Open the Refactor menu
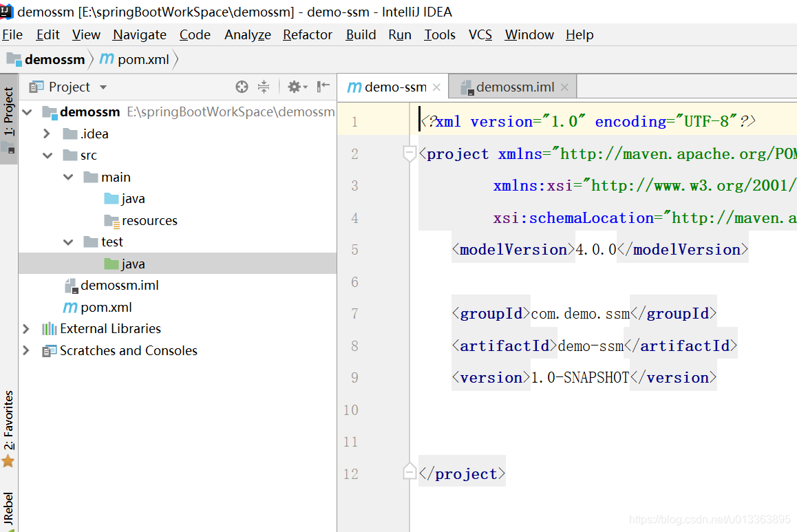Viewport: 797px width, 532px height. [308, 34]
